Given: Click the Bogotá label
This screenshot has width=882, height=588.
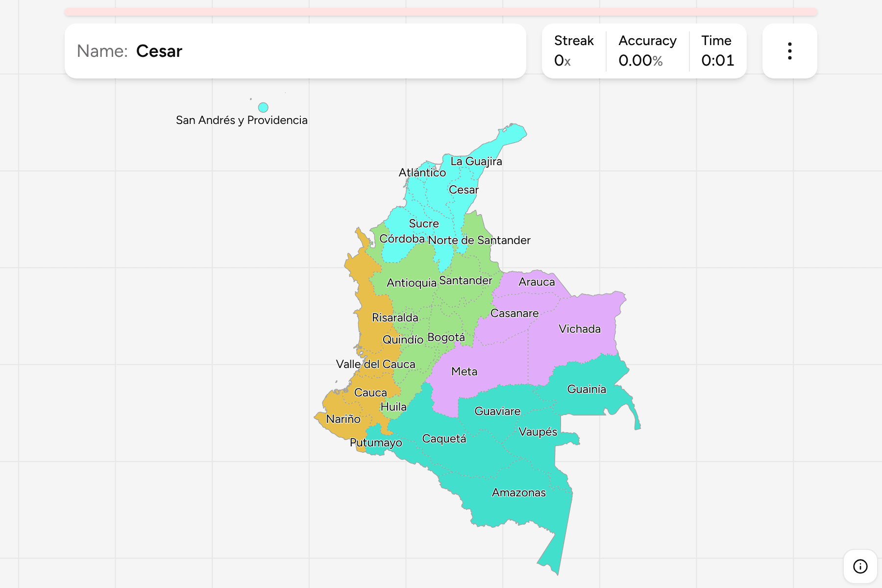Looking at the screenshot, I should [x=446, y=337].
